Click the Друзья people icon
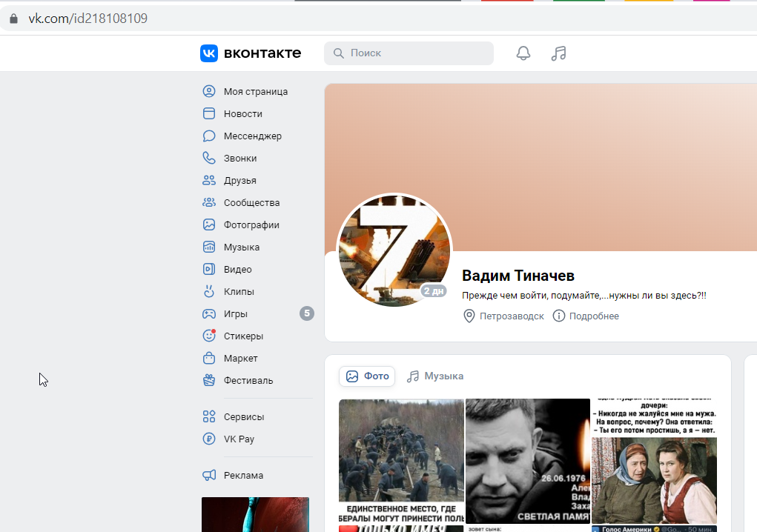The image size is (757, 532). [x=209, y=180]
